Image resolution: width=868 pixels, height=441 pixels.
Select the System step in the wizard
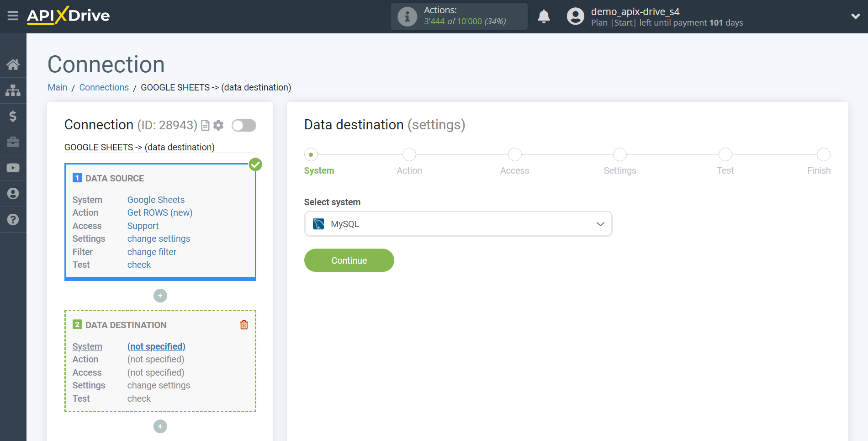point(311,155)
